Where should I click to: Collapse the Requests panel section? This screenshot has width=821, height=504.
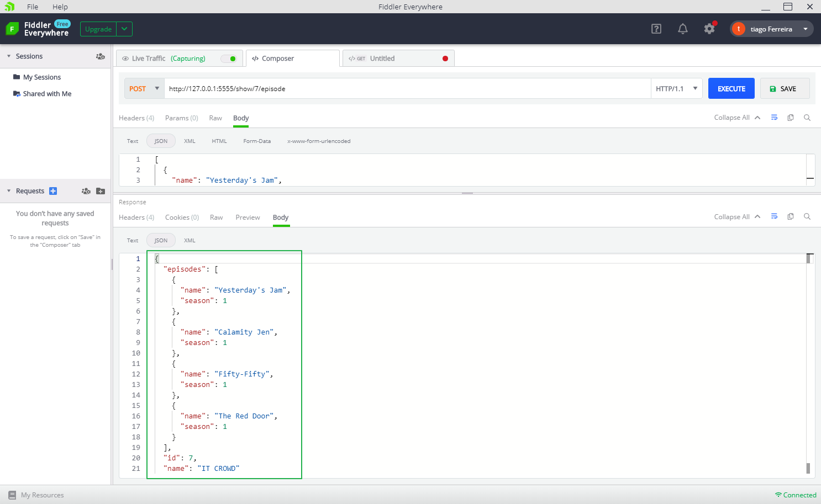point(9,191)
